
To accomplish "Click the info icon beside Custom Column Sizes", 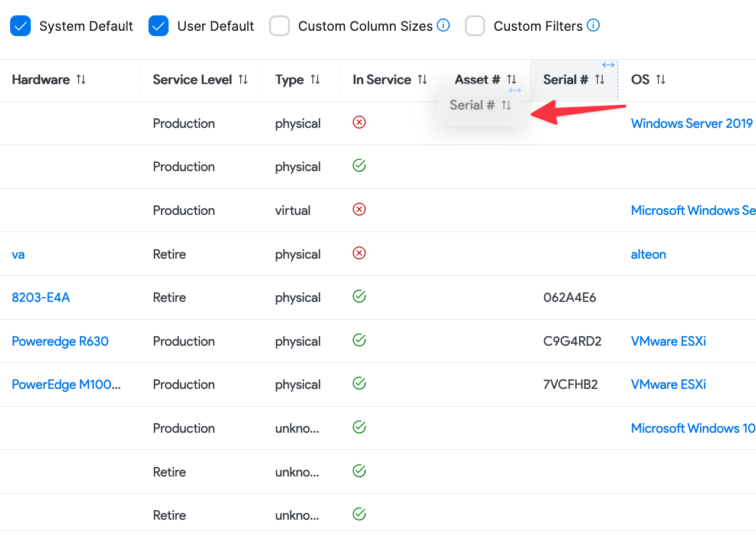I will pyautogui.click(x=443, y=25).
